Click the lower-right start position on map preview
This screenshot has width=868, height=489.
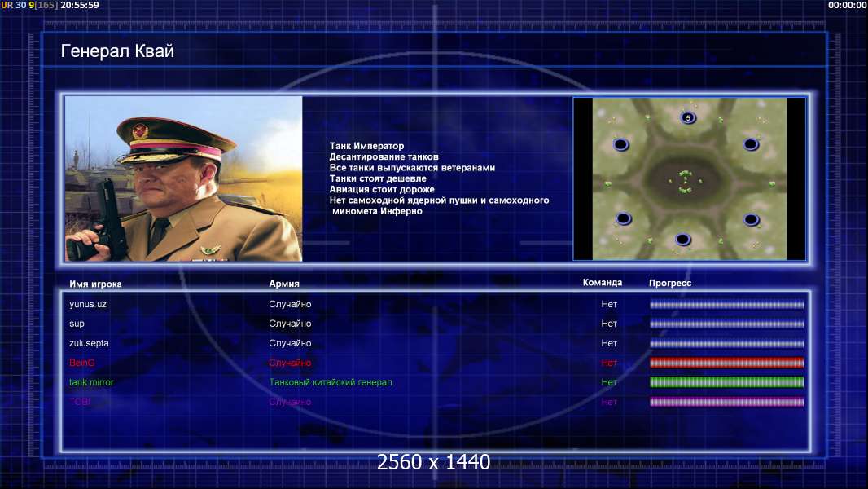752,220
